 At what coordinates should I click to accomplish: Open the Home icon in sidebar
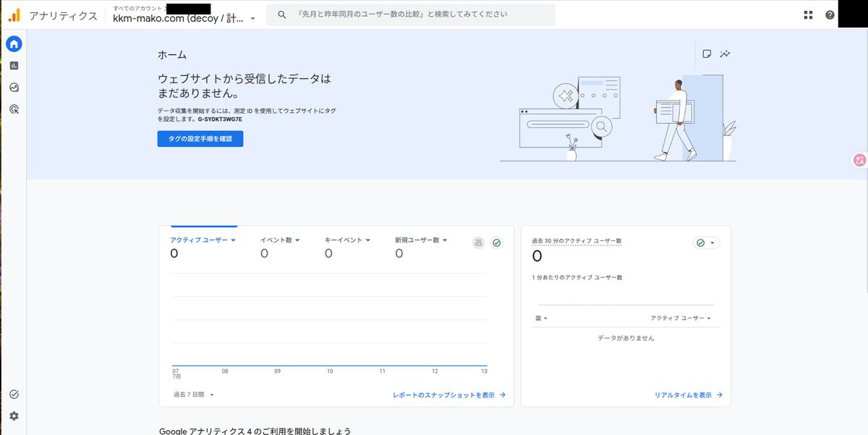coord(14,43)
